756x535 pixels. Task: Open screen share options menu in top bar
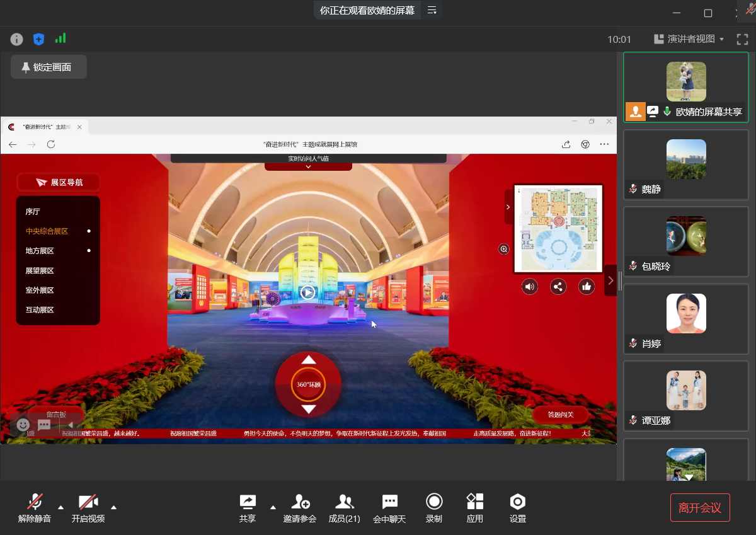(432, 10)
